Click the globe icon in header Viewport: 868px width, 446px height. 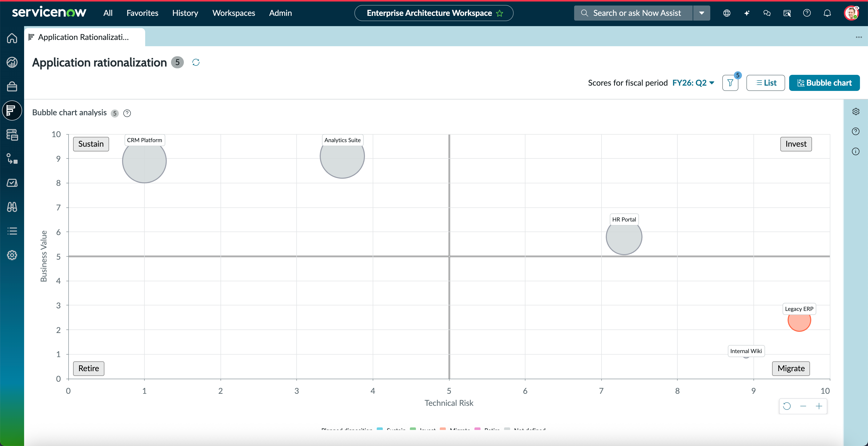(727, 13)
